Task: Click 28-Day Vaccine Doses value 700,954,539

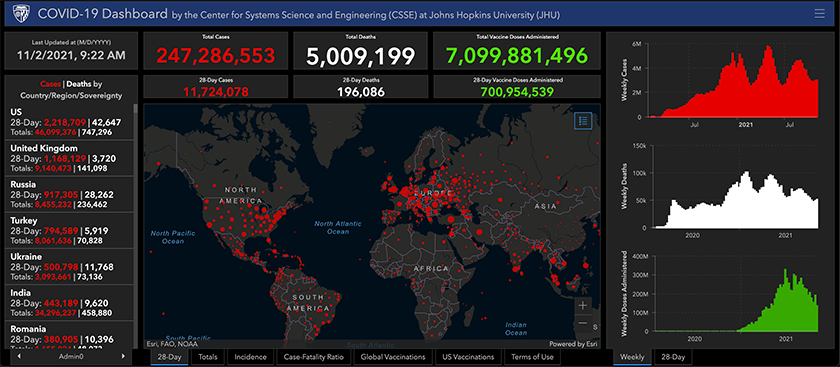Action: tap(517, 92)
